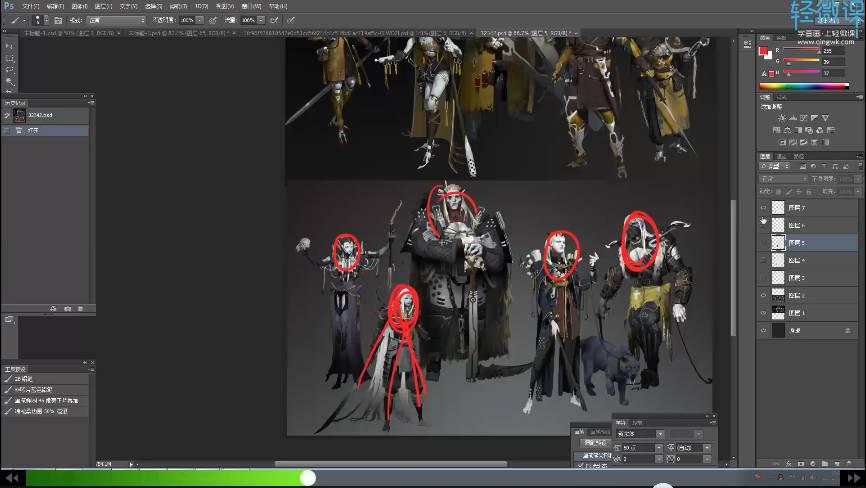Viewport: 866px width, 488px height.
Task: Enable pressure for opacity icon in options bar
Action: click(x=213, y=20)
